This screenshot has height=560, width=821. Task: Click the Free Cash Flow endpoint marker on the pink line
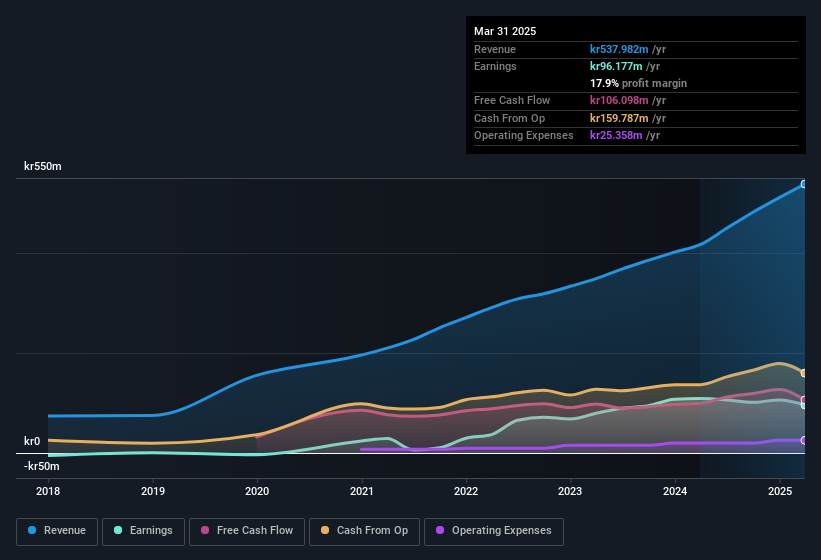[804, 400]
